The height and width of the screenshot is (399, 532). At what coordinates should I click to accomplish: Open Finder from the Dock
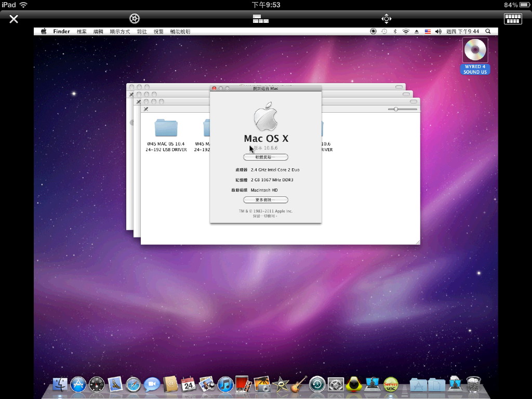click(60, 384)
